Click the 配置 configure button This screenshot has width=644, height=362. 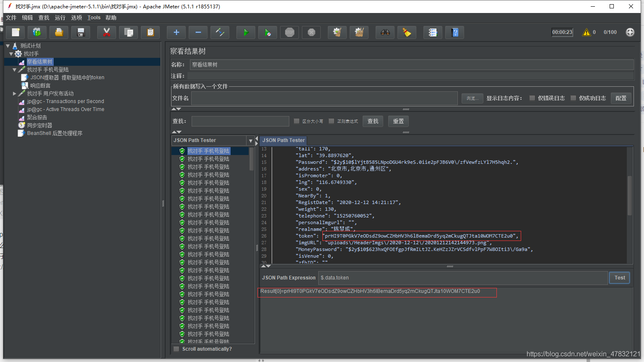621,98
